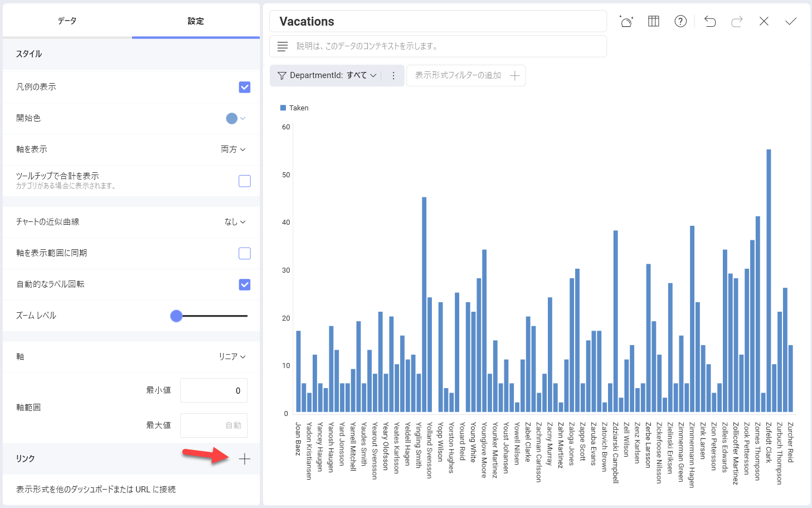Screen dimensions: 812x508
Task: Switch to the data grid view icon
Action: click(x=654, y=21)
